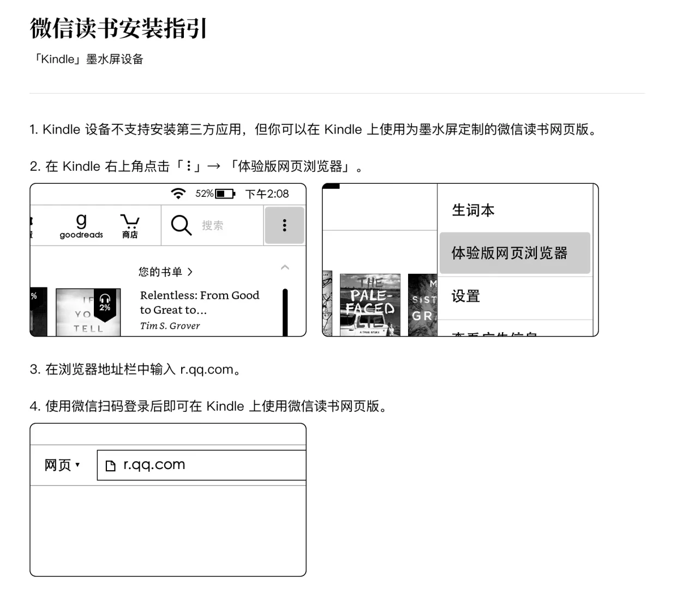This screenshot has height=589, width=700.
Task: Open the three-dot overflow menu button
Action: click(284, 225)
